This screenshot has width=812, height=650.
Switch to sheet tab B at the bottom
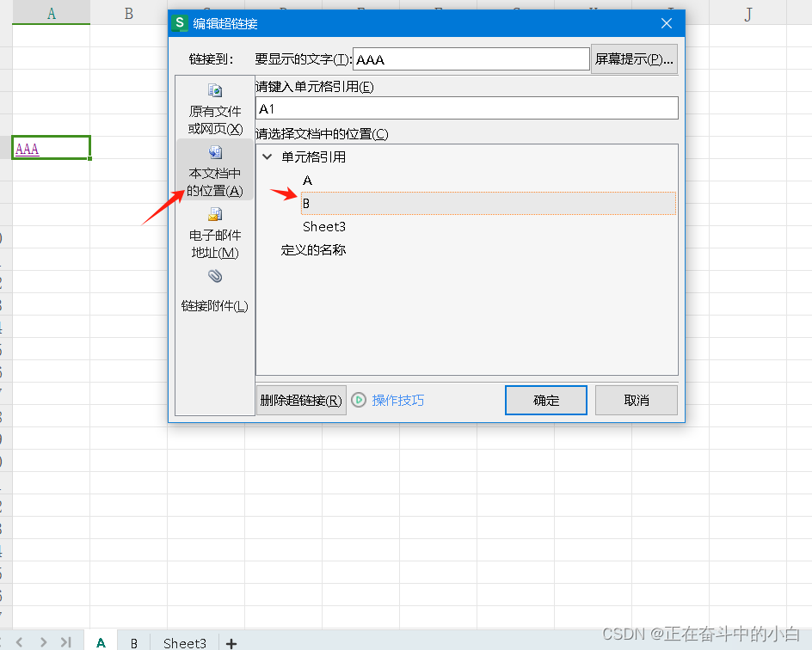(x=134, y=642)
